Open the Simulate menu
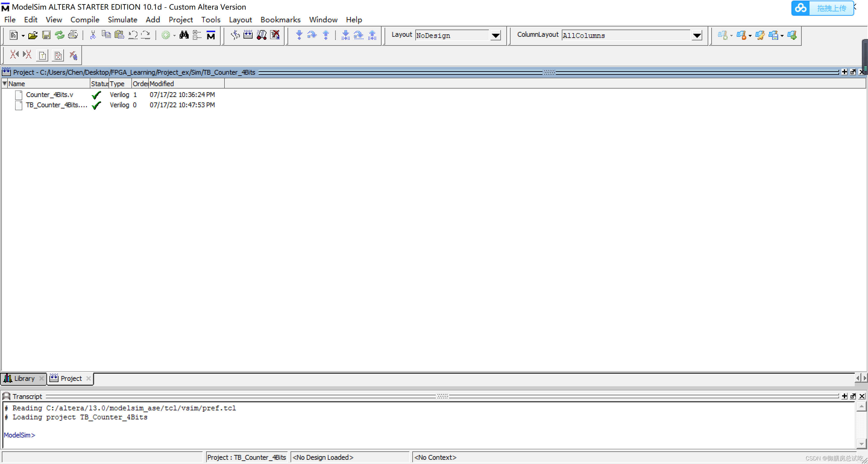The height and width of the screenshot is (464, 868). coord(122,20)
